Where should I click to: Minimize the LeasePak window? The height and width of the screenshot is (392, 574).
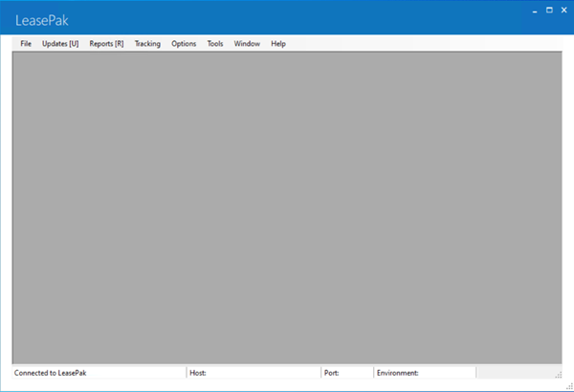[x=535, y=11]
